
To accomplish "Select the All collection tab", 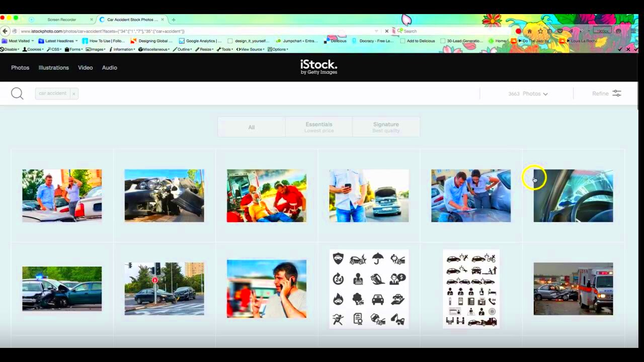I will (252, 127).
